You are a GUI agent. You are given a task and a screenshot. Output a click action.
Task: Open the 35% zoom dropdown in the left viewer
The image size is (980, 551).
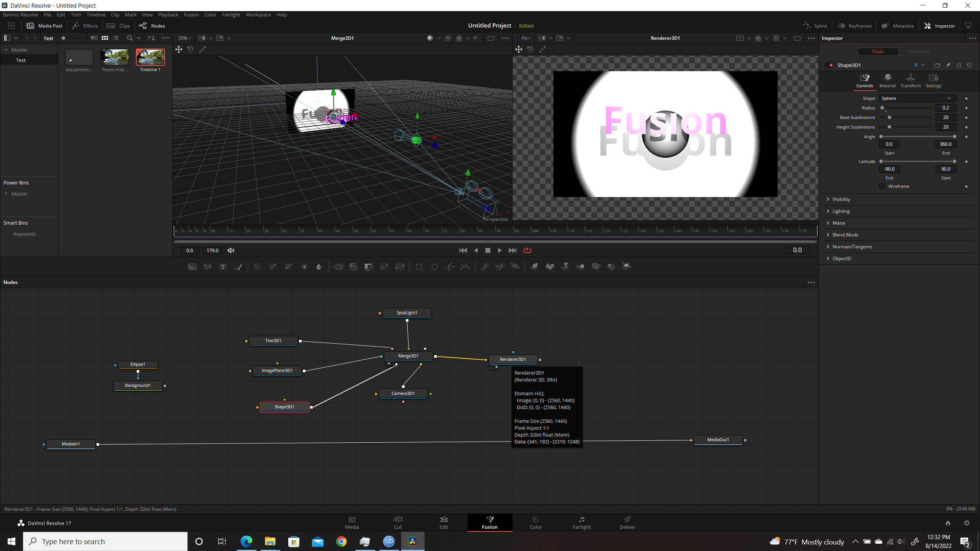click(x=184, y=38)
